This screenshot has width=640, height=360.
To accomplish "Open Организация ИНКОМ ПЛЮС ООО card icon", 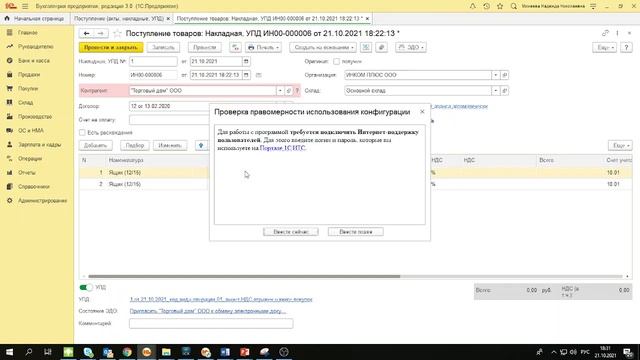I will (x=504, y=75).
